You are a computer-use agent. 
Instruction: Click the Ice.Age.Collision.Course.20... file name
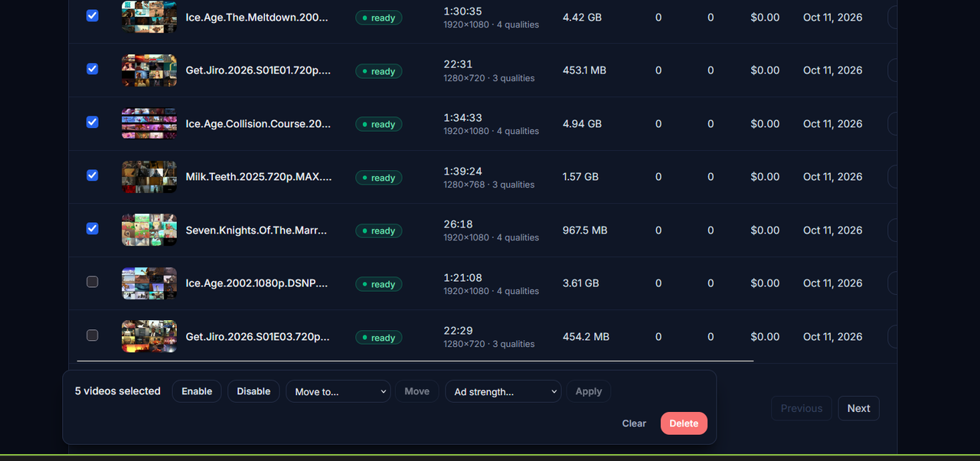click(259, 123)
